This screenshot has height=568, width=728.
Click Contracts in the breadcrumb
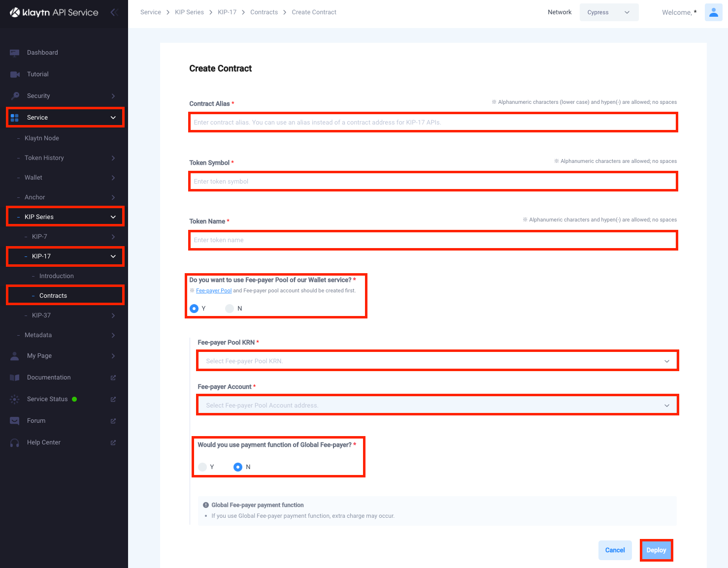pyautogui.click(x=264, y=12)
